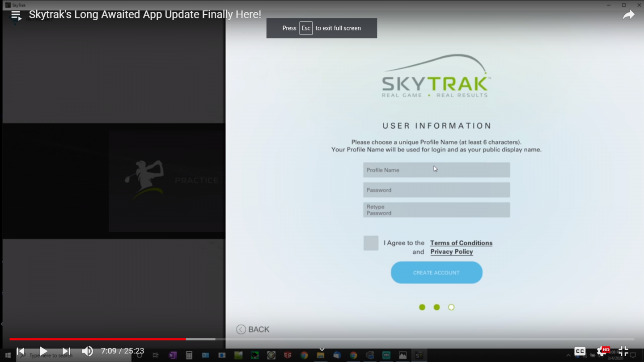Exit full screen mode
This screenshot has height=362, width=644.
[623, 351]
